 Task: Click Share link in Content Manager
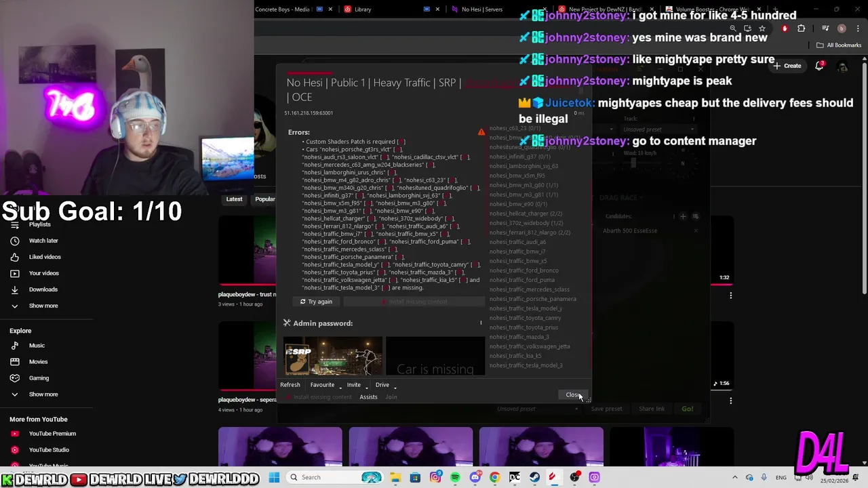coord(651,409)
